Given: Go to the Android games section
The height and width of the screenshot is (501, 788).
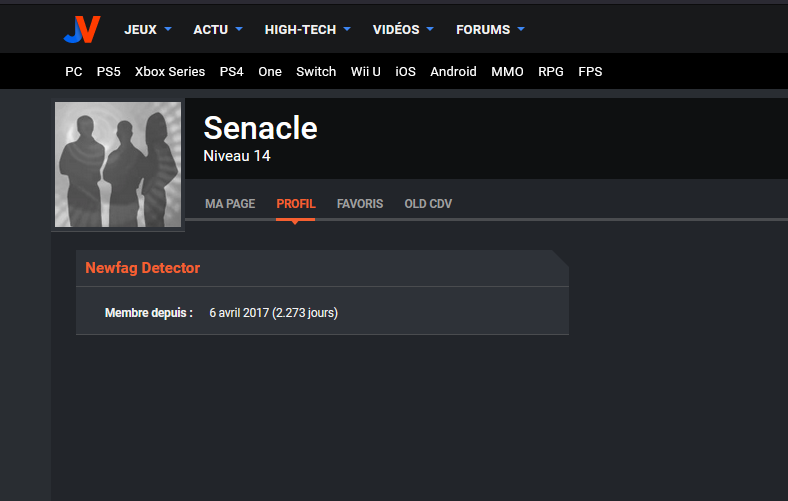Looking at the screenshot, I should [x=453, y=72].
